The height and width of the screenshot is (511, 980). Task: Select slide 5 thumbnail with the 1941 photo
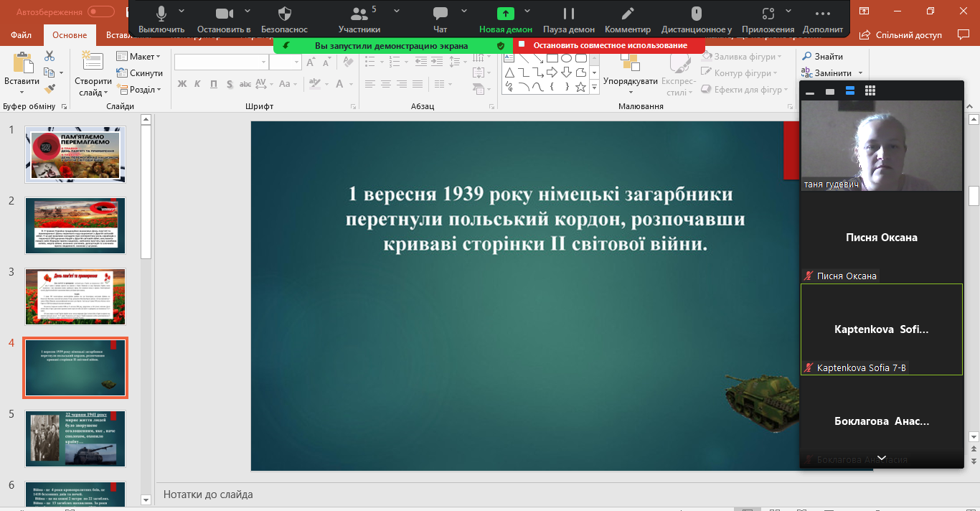(x=75, y=439)
